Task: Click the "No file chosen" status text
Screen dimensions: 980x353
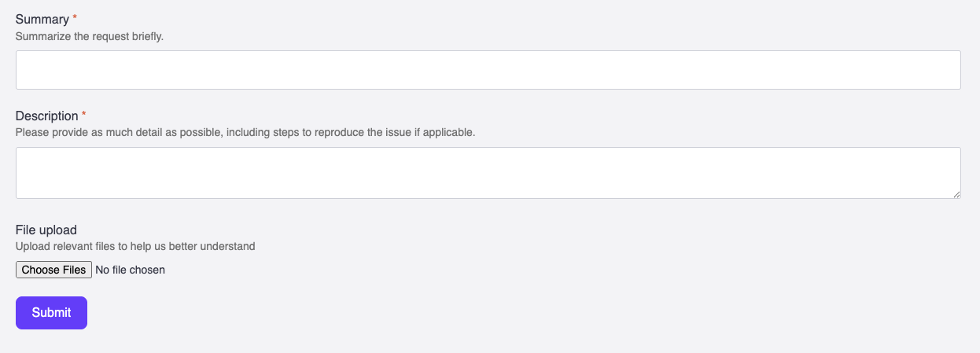Action: coord(130,270)
